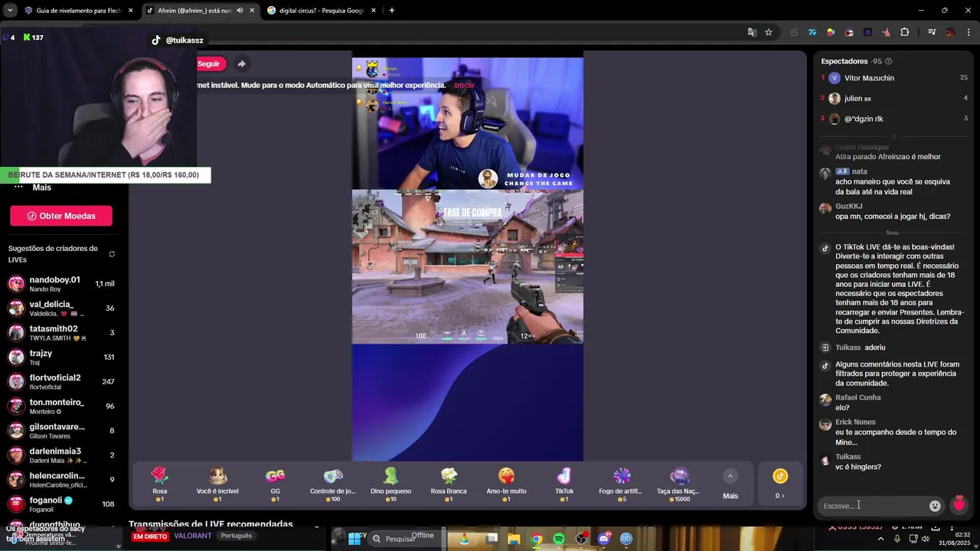Image resolution: width=980 pixels, height=551 pixels.
Task: Send a heart like in chat
Action: 959,505
